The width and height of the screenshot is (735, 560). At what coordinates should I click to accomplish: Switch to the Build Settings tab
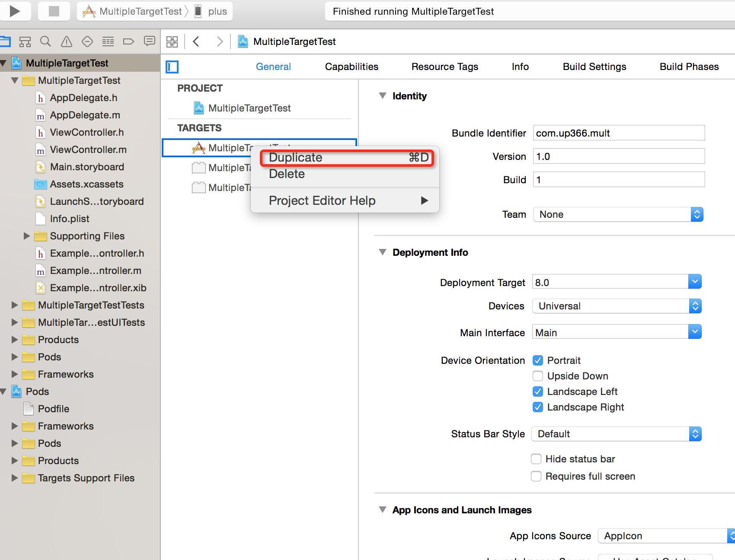pos(594,67)
